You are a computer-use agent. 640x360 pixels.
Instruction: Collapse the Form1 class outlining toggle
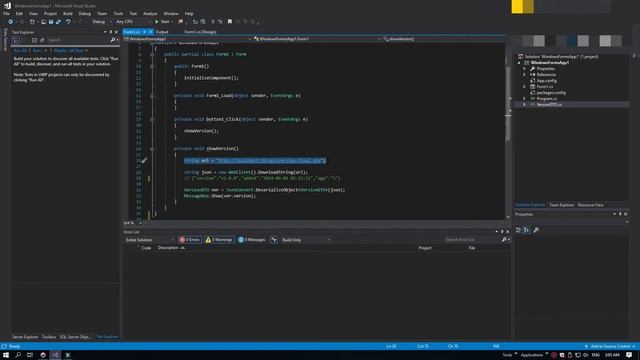152,54
